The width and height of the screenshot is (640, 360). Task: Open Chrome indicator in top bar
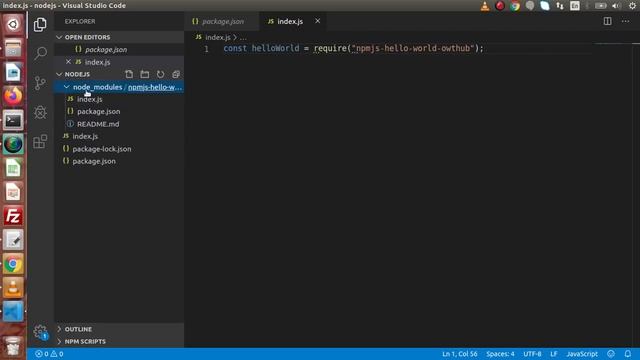[515, 6]
